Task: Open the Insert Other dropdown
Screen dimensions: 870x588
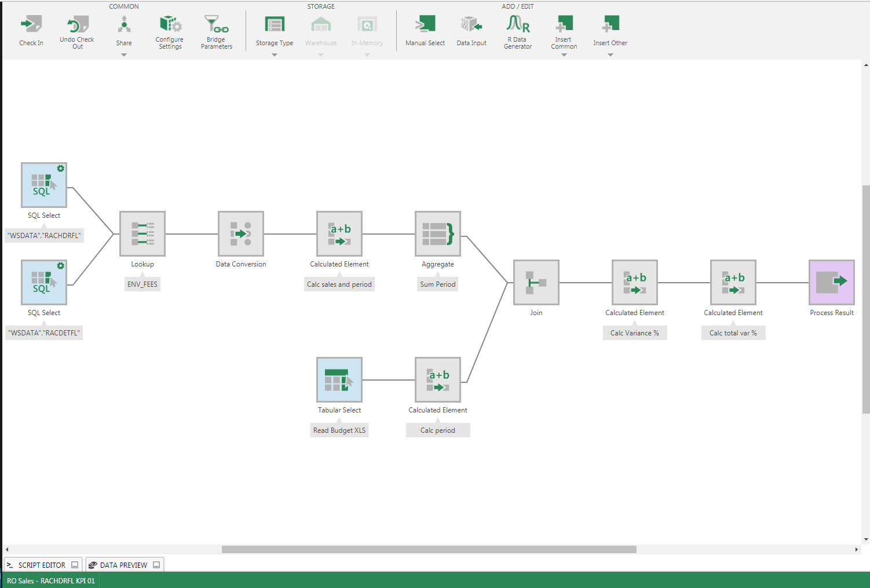Action: 611,55
